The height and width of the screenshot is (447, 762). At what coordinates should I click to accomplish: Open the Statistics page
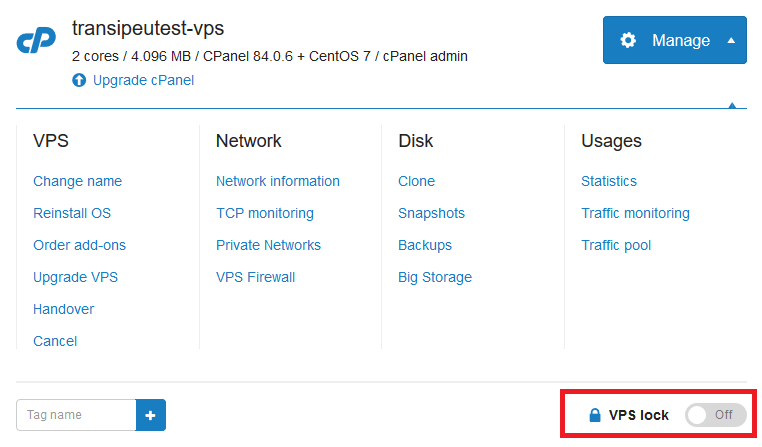pos(609,181)
